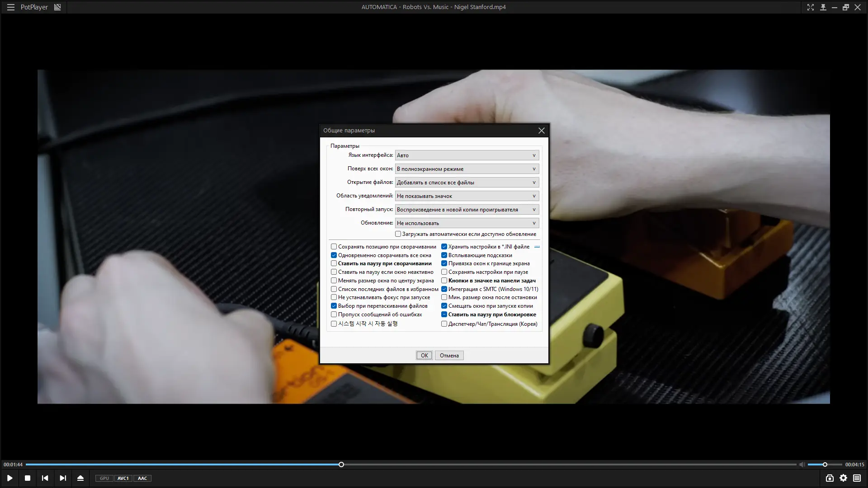Click the Play button
Viewport: 868px width, 488px height.
click(x=9, y=478)
